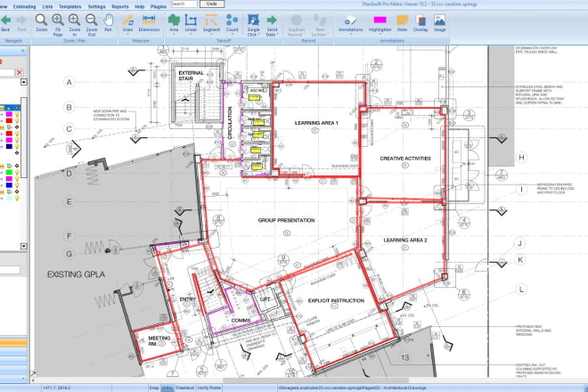Screen dimensions: 588x392
Task: Click the item list vertical scrollbar thumb
Action: 24,137
